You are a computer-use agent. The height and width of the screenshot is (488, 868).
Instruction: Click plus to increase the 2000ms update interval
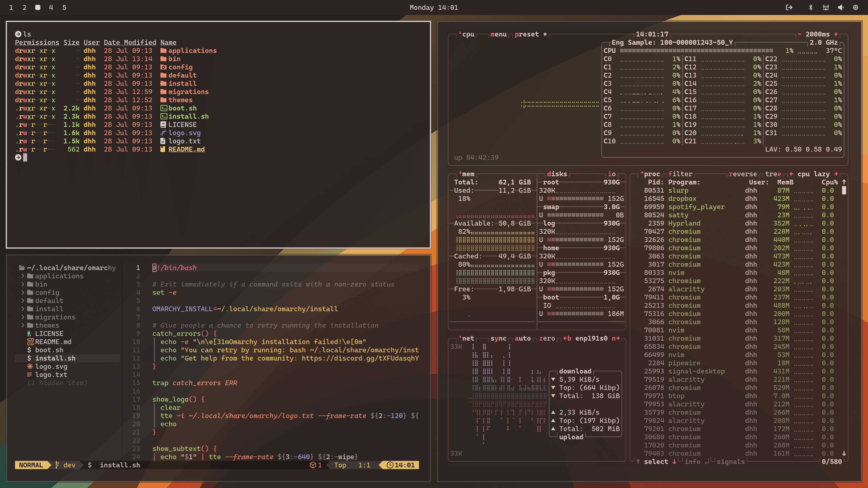pyautogui.click(x=836, y=34)
